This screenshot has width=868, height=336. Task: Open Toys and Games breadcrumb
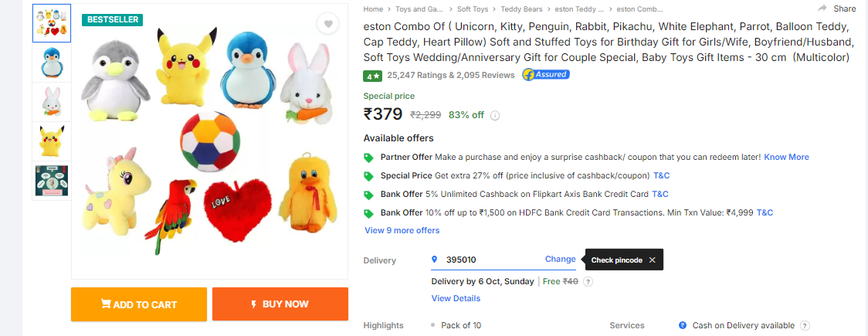tap(419, 9)
